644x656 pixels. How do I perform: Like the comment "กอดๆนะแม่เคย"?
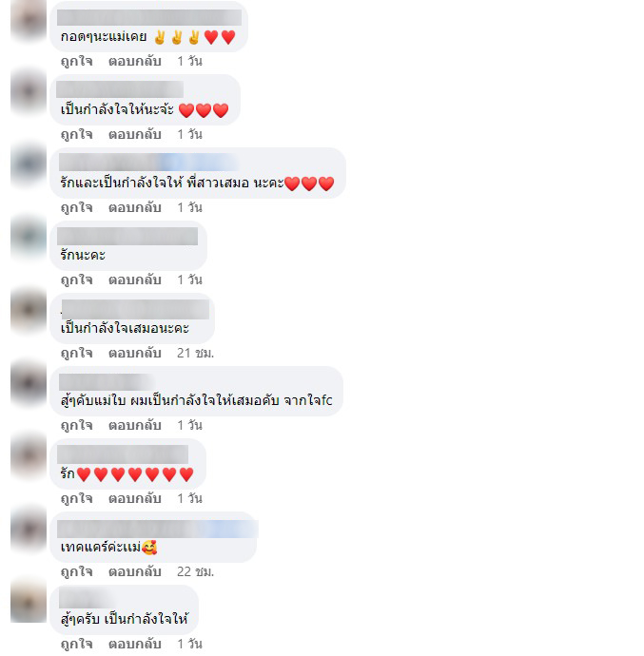tap(77, 62)
